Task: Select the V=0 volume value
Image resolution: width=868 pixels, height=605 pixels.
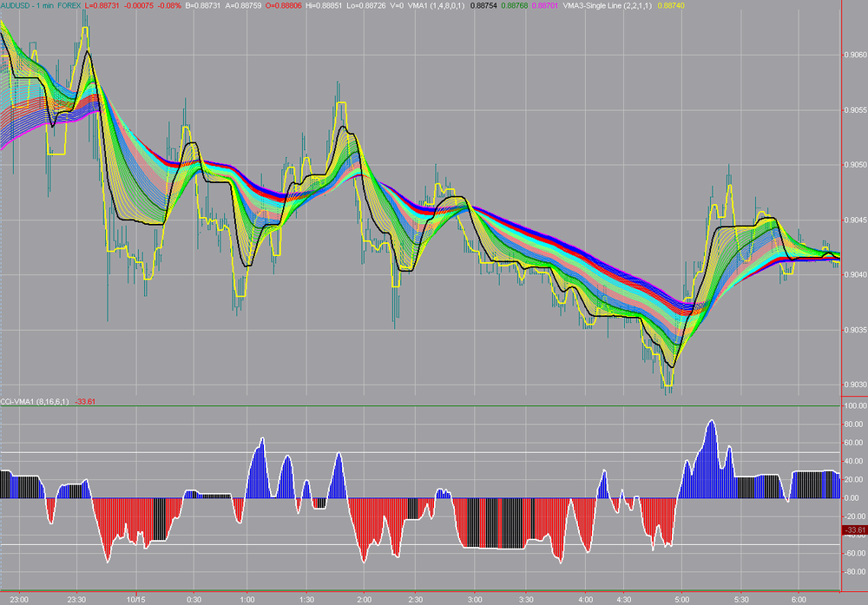Action: click(x=397, y=5)
